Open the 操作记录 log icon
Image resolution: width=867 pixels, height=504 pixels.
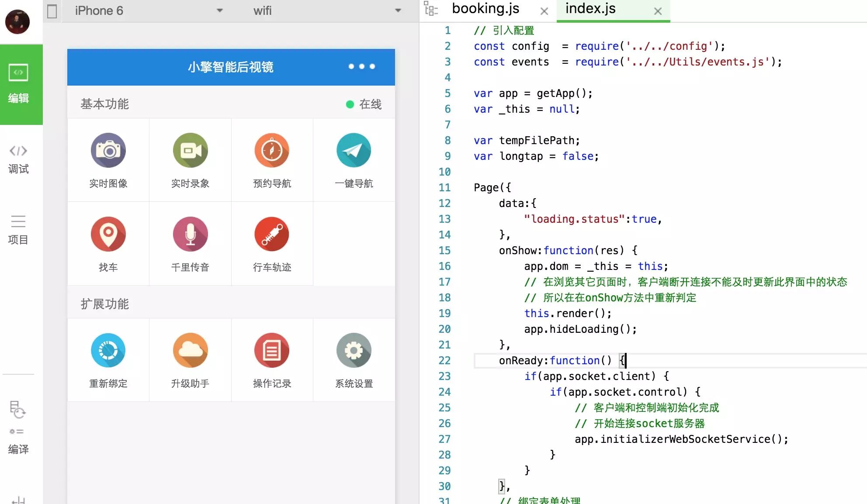click(272, 351)
